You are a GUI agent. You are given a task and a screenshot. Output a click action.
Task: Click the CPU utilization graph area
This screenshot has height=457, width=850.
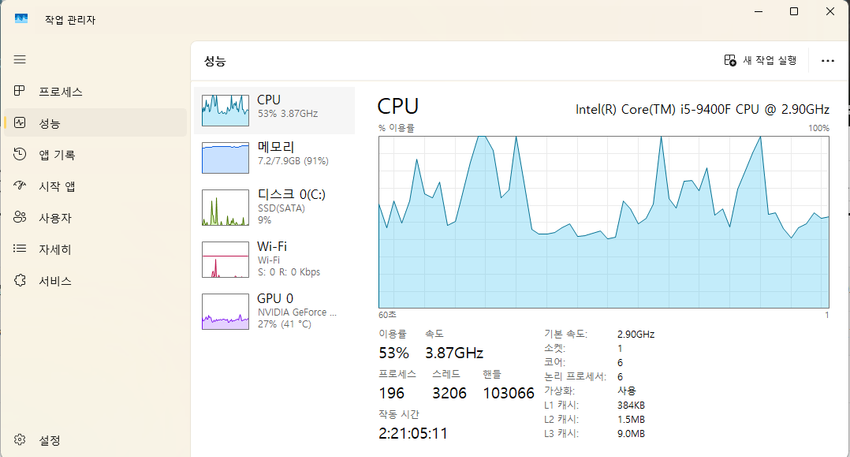604,222
